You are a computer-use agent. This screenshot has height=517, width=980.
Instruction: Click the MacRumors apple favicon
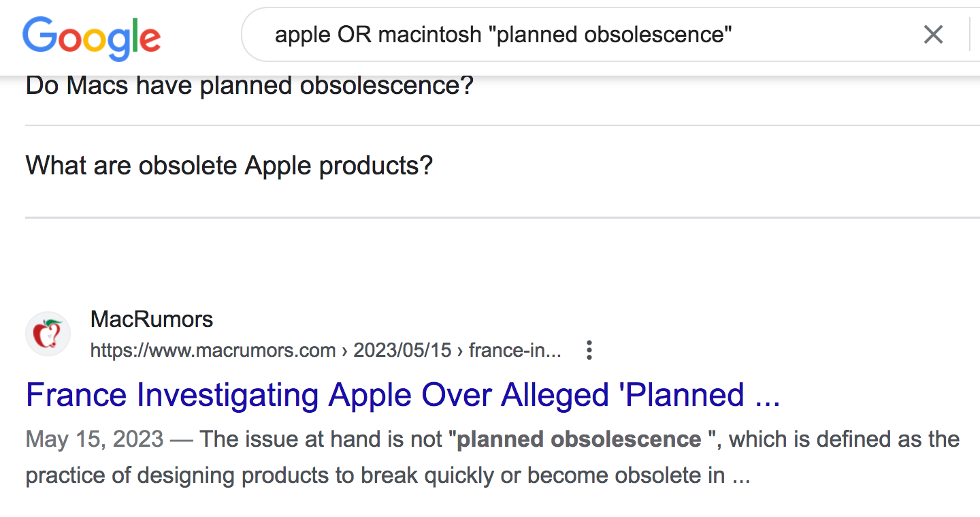pos(48,334)
